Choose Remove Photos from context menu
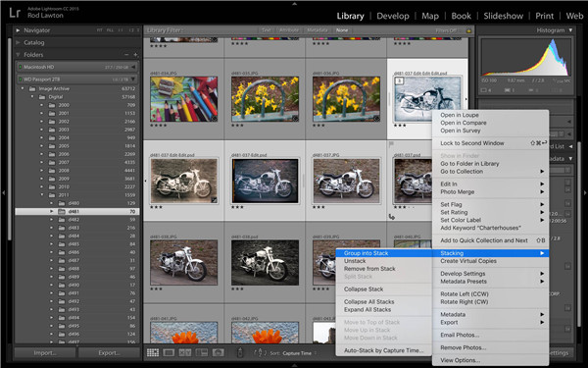 pyautogui.click(x=491, y=347)
